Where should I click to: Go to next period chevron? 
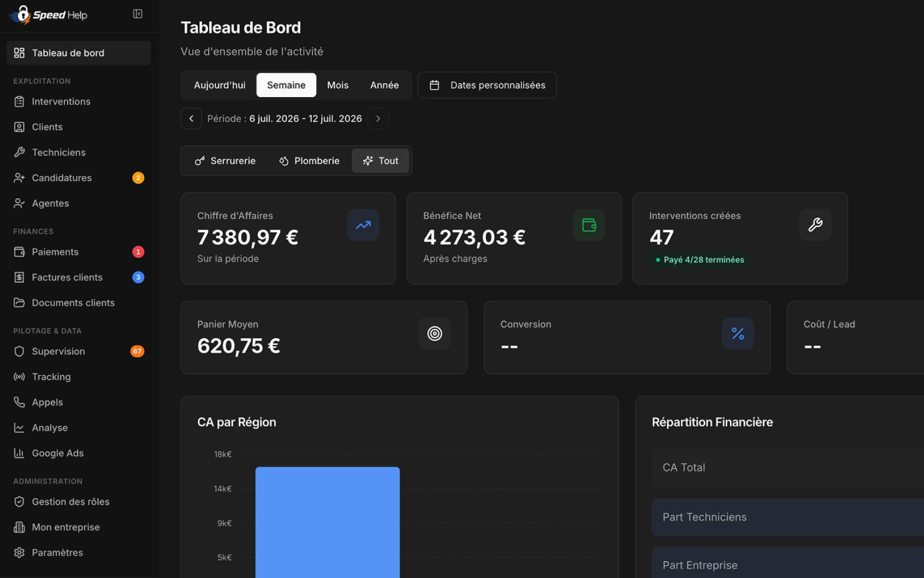click(378, 118)
